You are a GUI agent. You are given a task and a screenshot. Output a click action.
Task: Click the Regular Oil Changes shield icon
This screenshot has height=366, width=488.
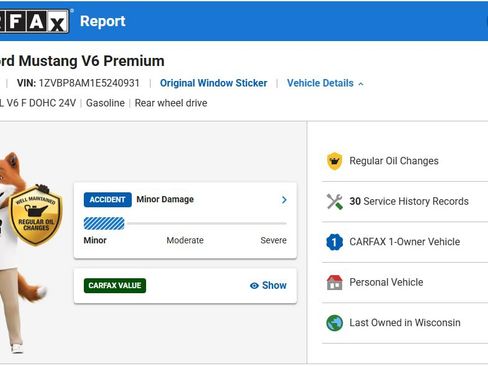point(334,161)
